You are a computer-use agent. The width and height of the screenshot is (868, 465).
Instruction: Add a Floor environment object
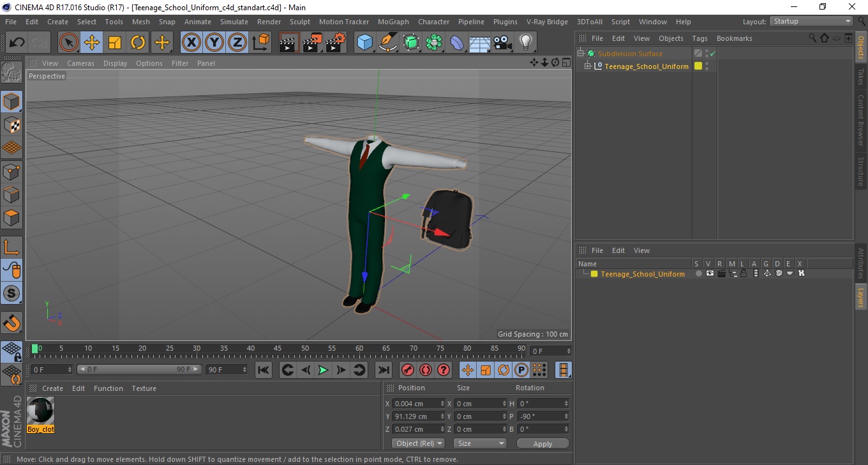[x=480, y=43]
